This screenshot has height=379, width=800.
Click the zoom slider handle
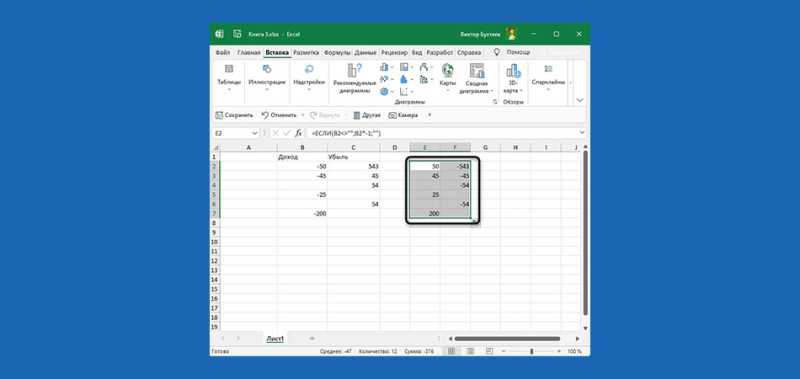tap(531, 351)
